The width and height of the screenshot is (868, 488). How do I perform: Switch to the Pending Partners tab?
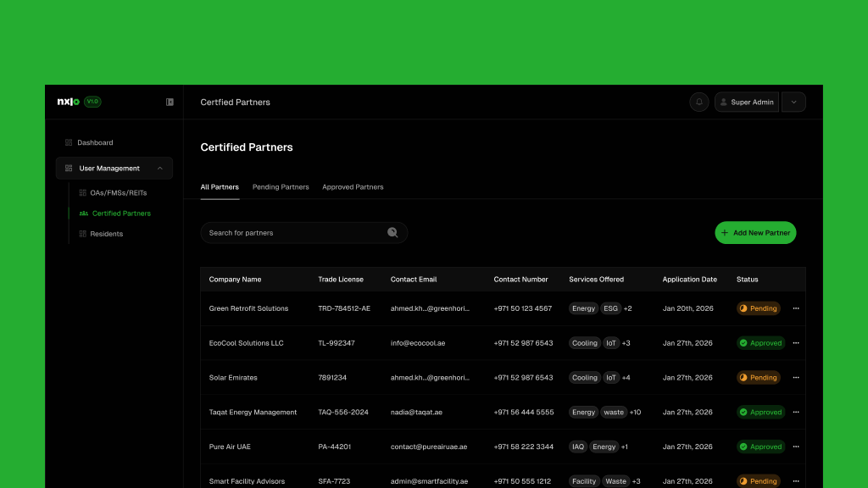tap(281, 187)
